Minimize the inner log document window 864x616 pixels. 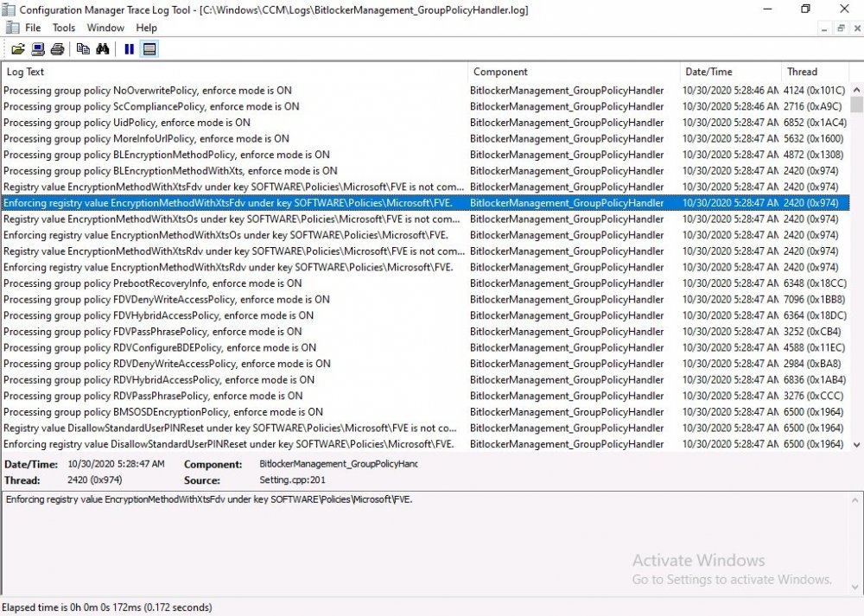tap(824, 29)
